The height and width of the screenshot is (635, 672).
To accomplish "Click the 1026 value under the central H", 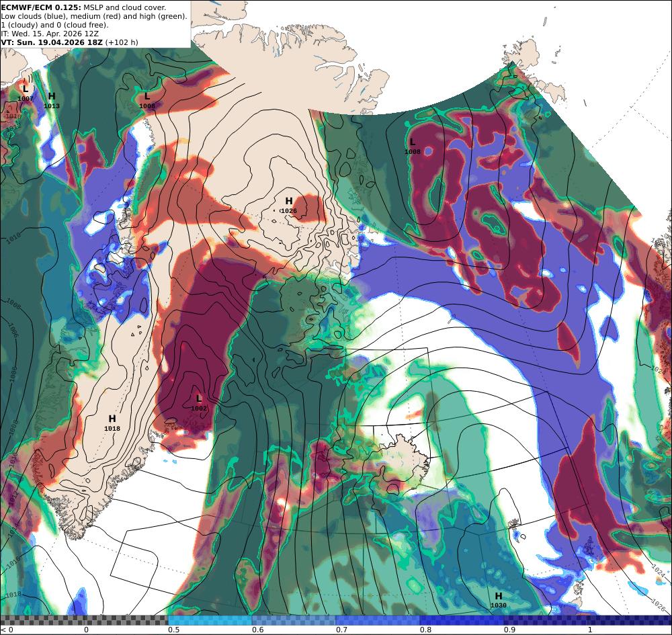I will pyautogui.click(x=289, y=211).
